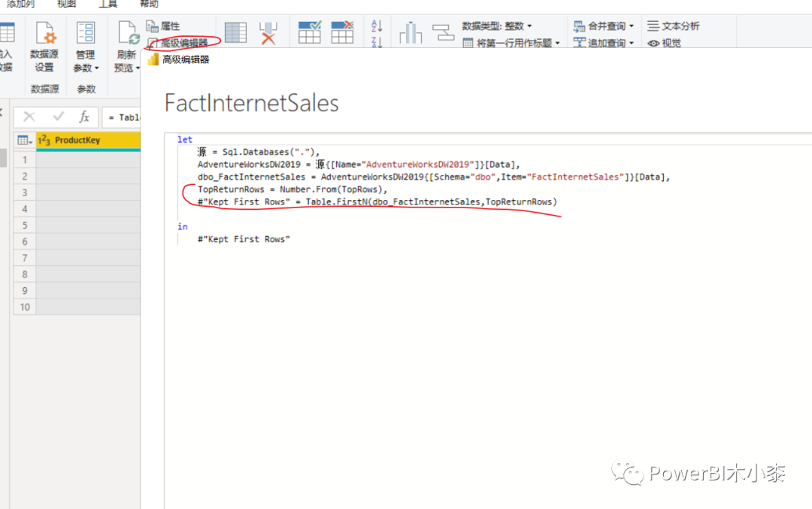
Task: Select row number 3 in the grid
Action: tap(24, 192)
